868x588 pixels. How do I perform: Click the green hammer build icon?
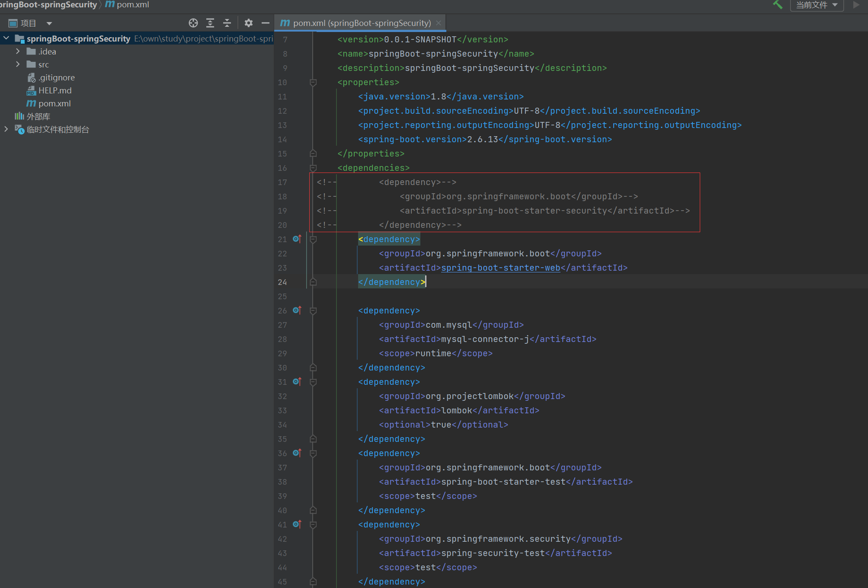click(778, 5)
